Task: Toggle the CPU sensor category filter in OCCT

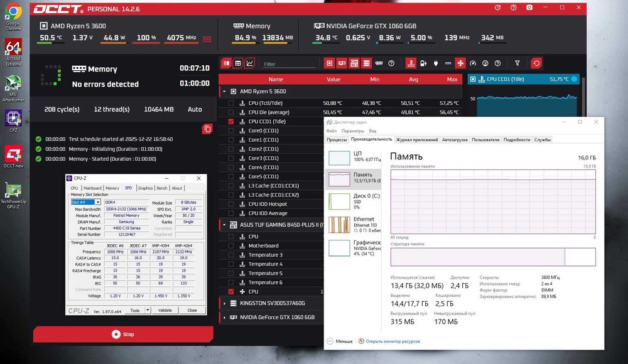Action: (329, 63)
